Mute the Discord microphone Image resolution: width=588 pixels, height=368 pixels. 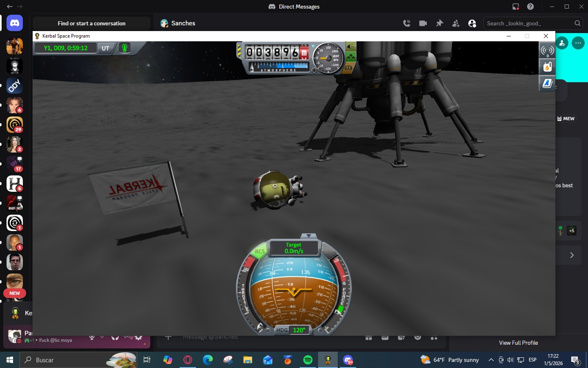[x=92, y=337]
